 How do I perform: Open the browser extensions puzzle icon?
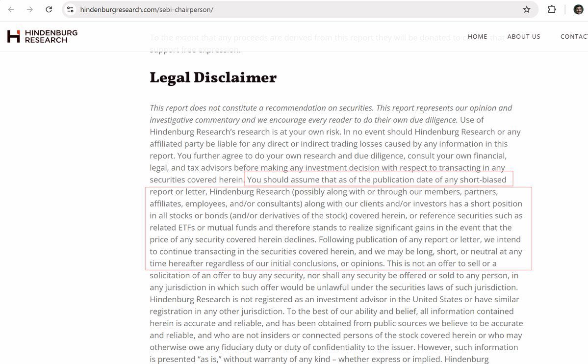pos(552,9)
